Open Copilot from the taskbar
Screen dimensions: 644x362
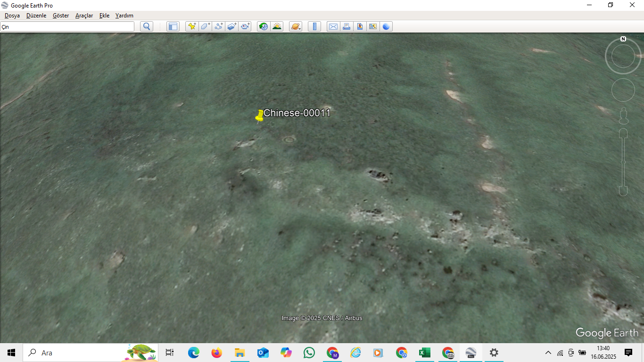[x=286, y=353]
